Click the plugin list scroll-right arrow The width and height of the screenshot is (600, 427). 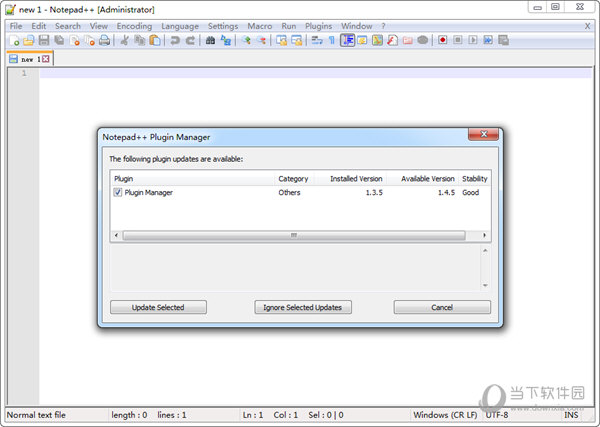[x=484, y=235]
